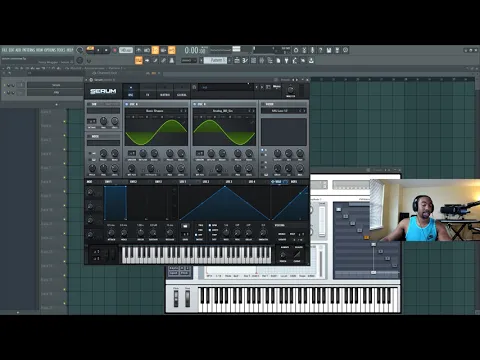
Task: Open the PATTERNS menu
Action: click(x=29, y=50)
